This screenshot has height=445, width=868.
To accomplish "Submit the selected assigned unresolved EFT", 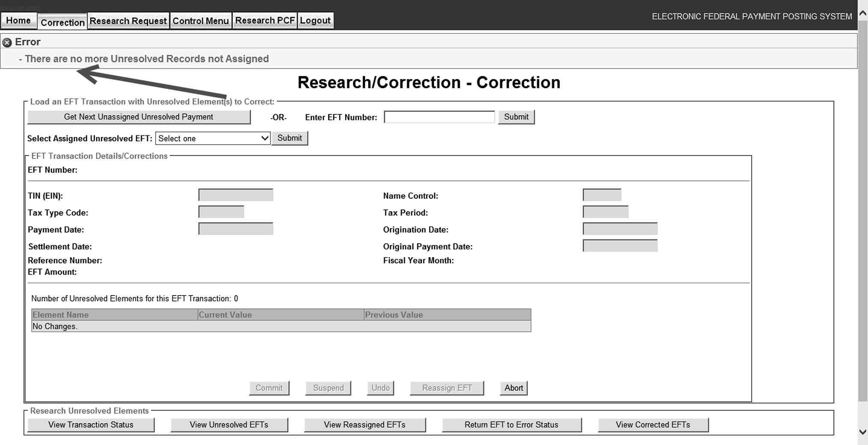I will point(289,138).
